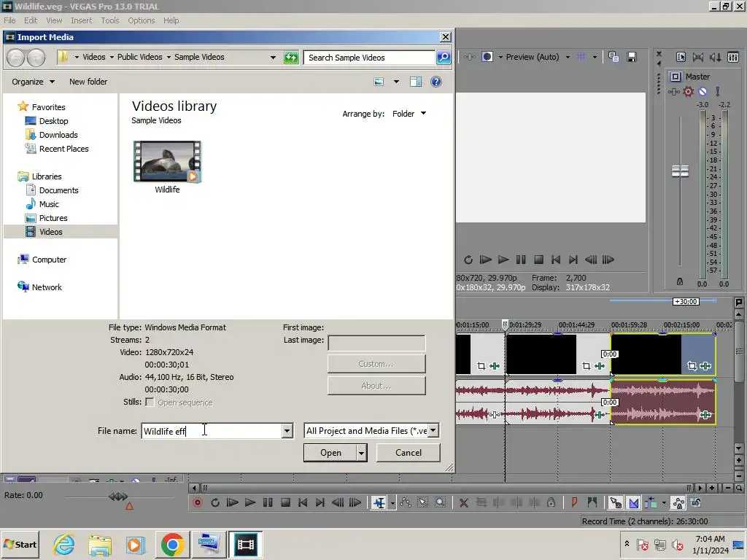Viewport: 747px width, 560px height.
Task: Open the Options menu
Action: [x=141, y=20]
